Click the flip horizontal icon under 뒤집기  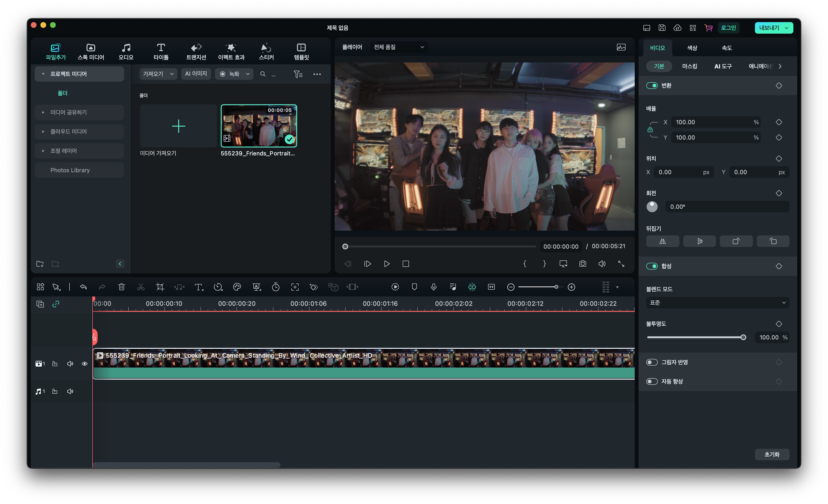tap(662, 241)
